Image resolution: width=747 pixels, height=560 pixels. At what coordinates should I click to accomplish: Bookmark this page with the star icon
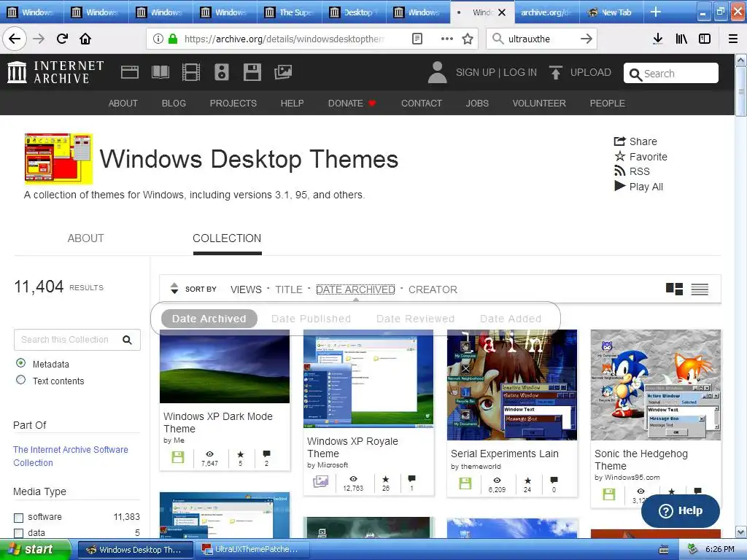[x=468, y=39]
